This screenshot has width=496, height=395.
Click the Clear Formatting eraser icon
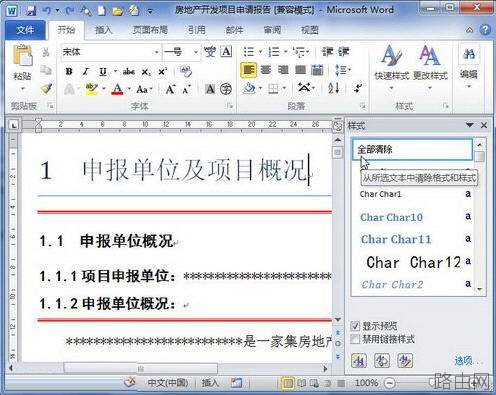point(185,71)
